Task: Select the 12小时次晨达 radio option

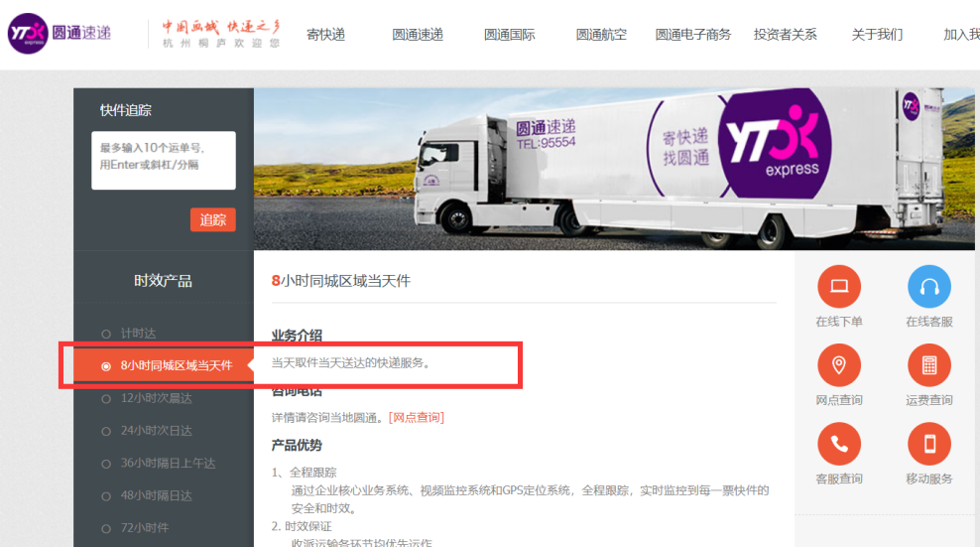Action: [106, 399]
